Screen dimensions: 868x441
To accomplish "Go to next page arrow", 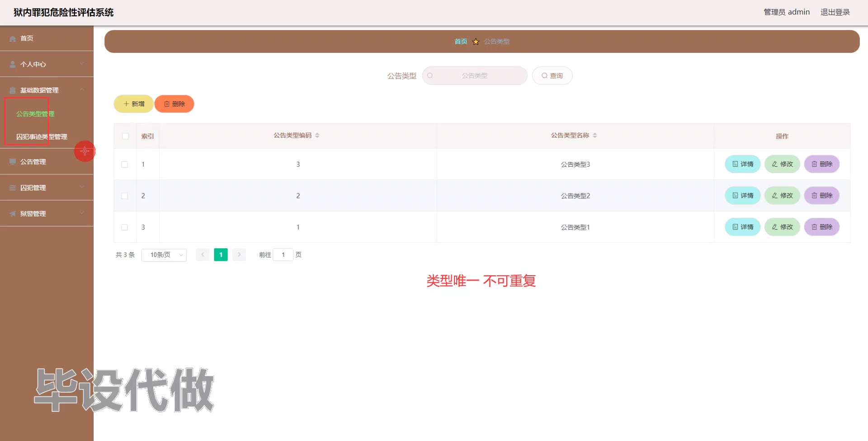I will click(239, 255).
